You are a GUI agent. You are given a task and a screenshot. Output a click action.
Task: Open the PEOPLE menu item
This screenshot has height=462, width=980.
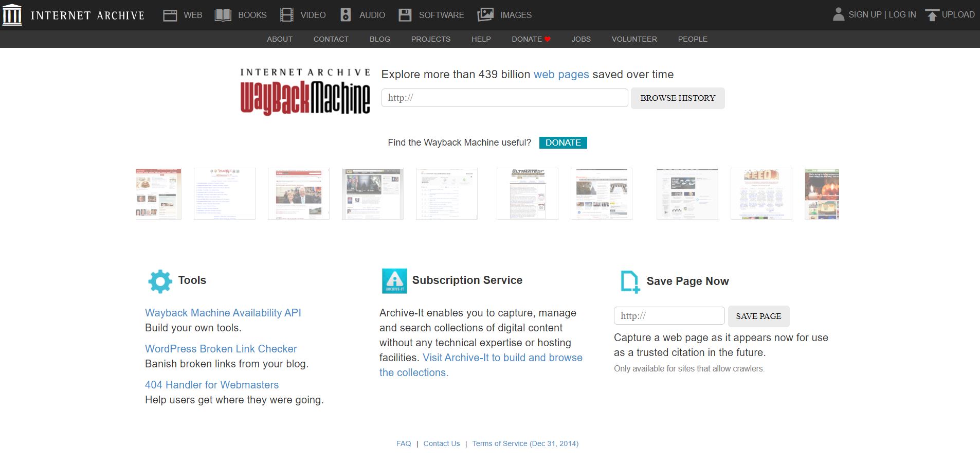(693, 39)
